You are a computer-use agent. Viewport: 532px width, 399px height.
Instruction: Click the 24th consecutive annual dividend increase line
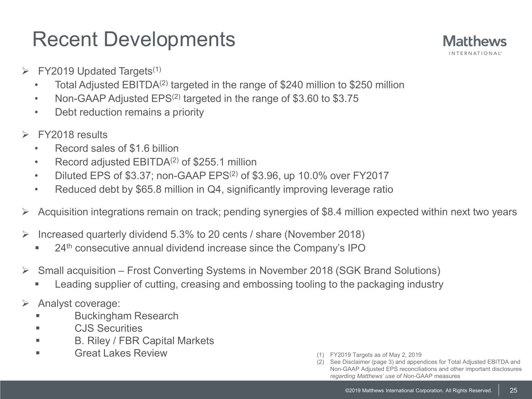point(210,248)
